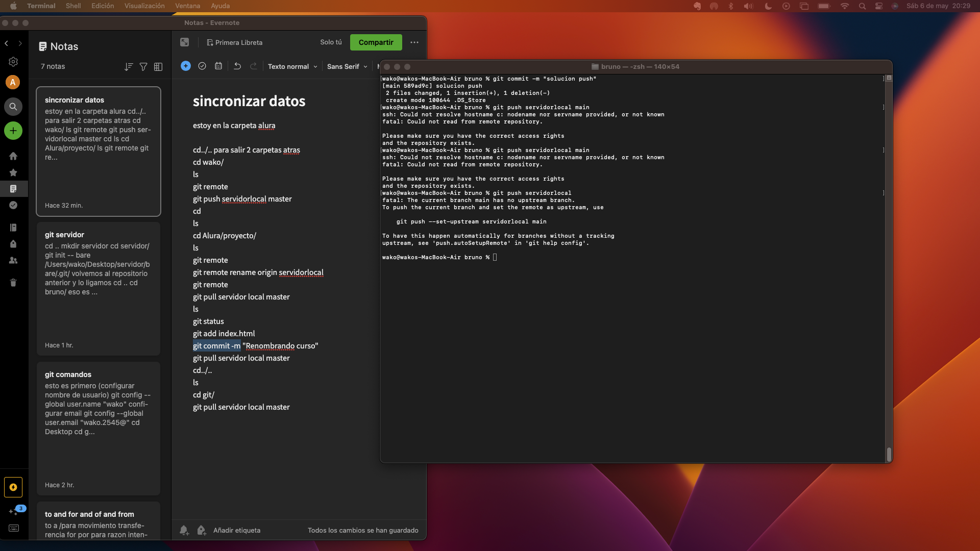980x551 pixels.
Task: Change the notes list view layout
Action: [158, 67]
